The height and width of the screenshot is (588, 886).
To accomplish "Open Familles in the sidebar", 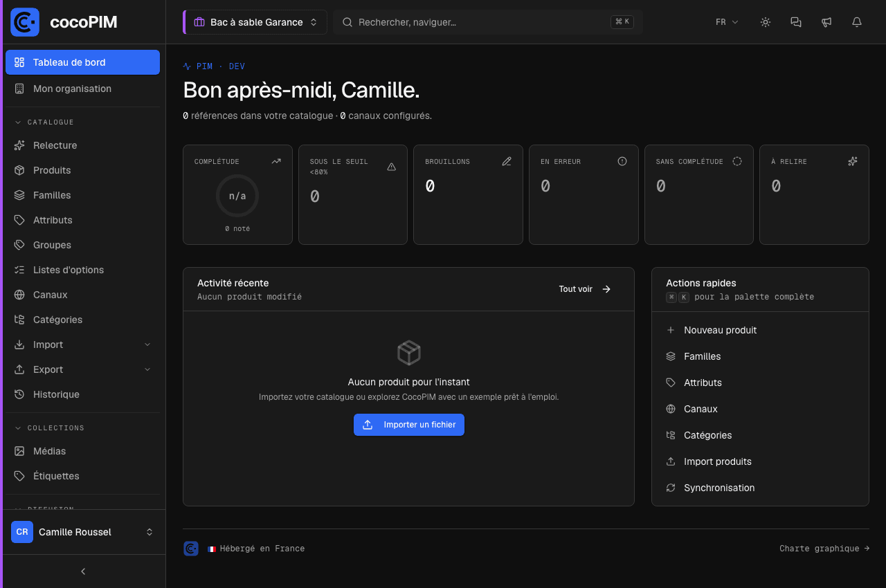I will pos(82,195).
